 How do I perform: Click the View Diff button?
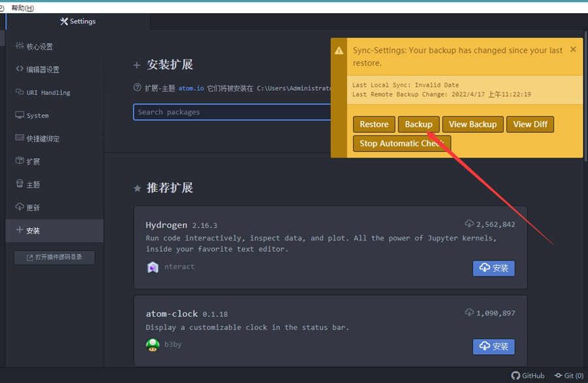click(x=530, y=124)
